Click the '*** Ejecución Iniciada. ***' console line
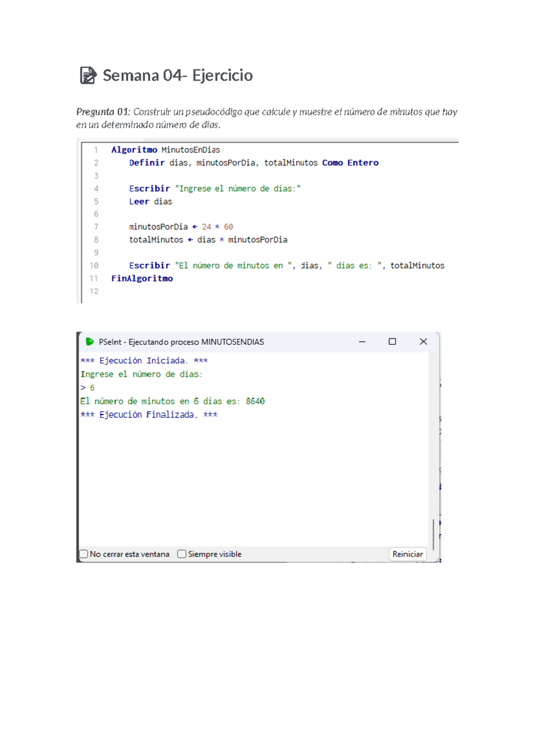Screen dimensions: 535x756 (144, 361)
